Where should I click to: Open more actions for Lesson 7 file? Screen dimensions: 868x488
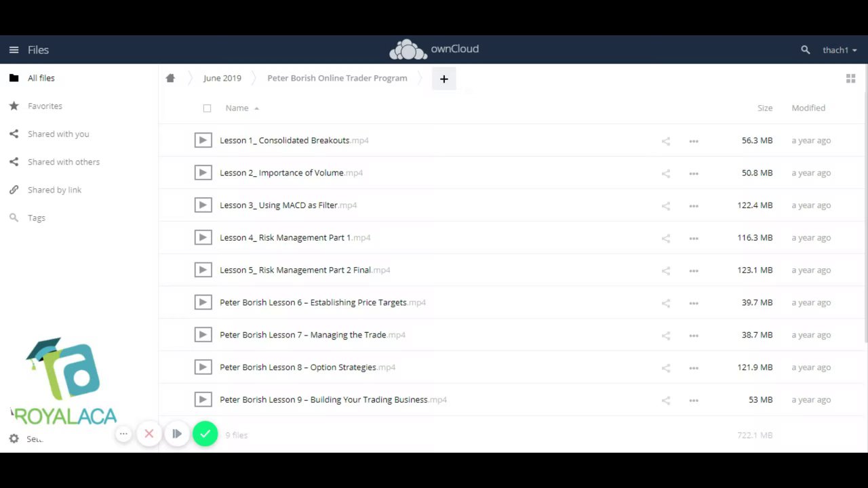pyautogui.click(x=694, y=335)
